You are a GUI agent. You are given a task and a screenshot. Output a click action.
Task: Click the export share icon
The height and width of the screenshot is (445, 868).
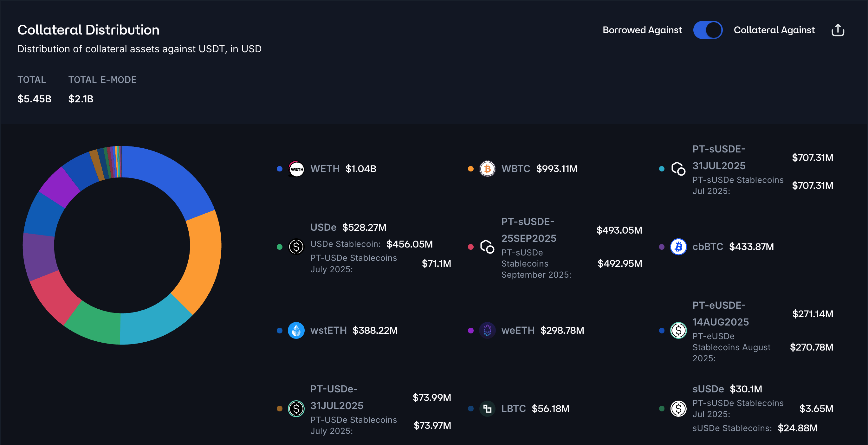[837, 30]
